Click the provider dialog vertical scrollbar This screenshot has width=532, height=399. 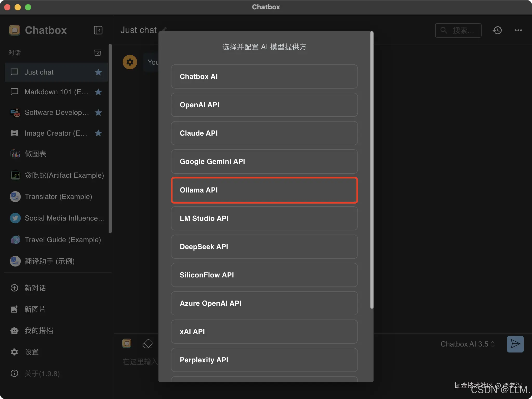pyautogui.click(x=372, y=170)
